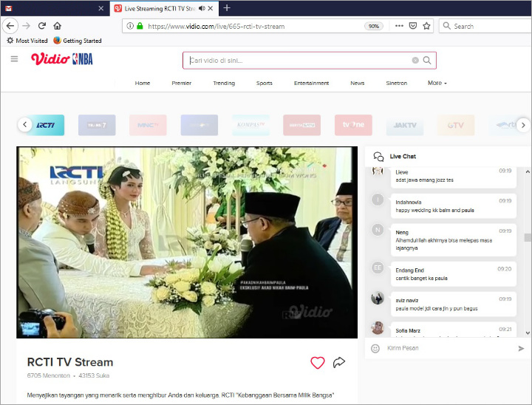Like the stream with the heart icon
Image resolution: width=532 pixels, height=405 pixels.
(x=318, y=363)
